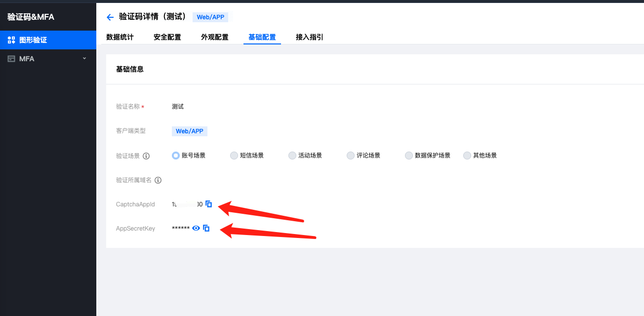Select the 评论场景 radio button
644x316 pixels.
click(x=351, y=156)
